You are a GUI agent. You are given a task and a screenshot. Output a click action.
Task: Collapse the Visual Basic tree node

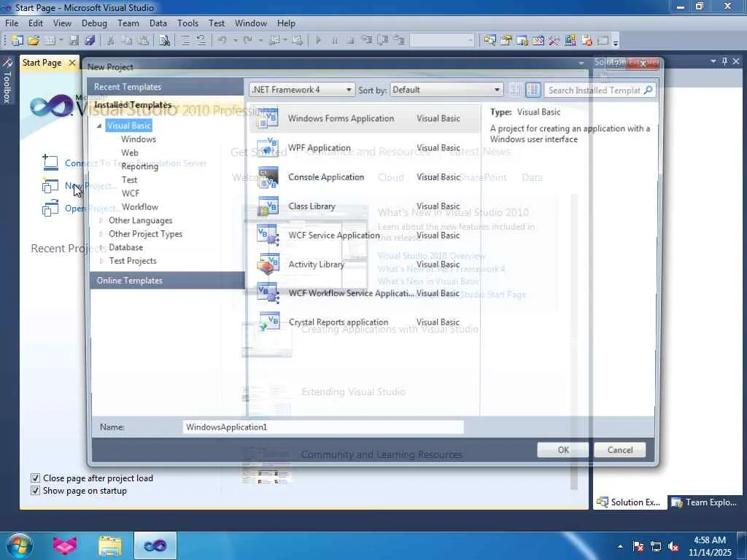[99, 125]
